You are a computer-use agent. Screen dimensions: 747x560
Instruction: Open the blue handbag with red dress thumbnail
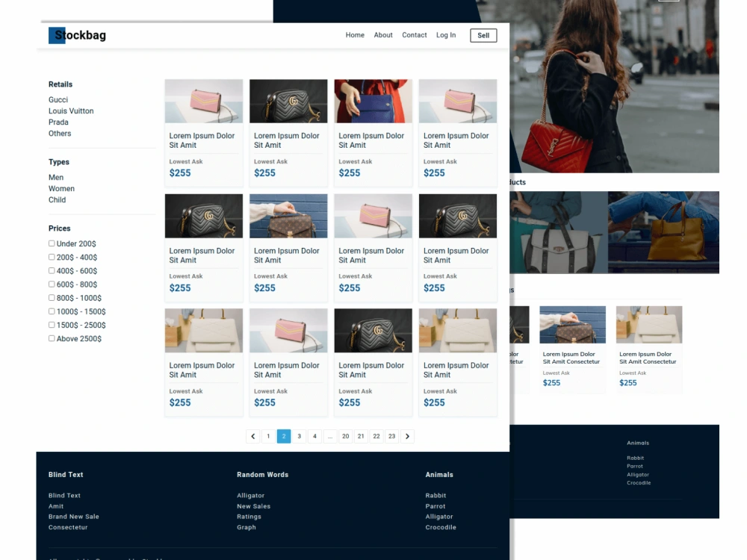coord(373,101)
